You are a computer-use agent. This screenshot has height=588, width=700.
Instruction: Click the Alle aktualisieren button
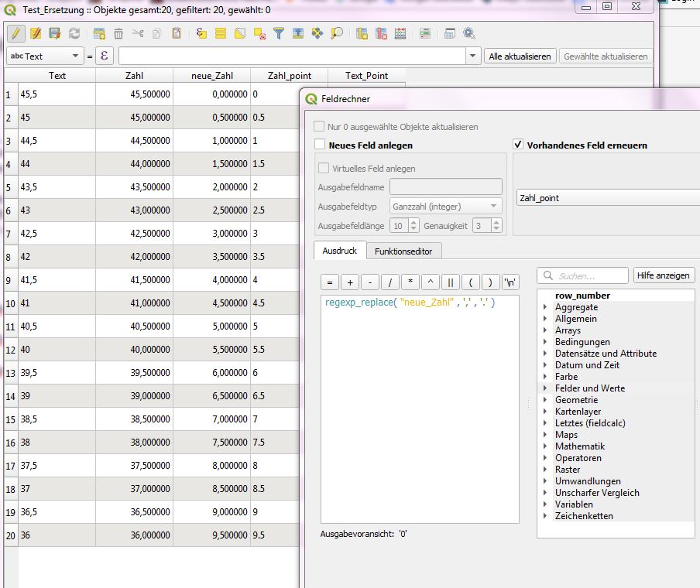point(520,56)
